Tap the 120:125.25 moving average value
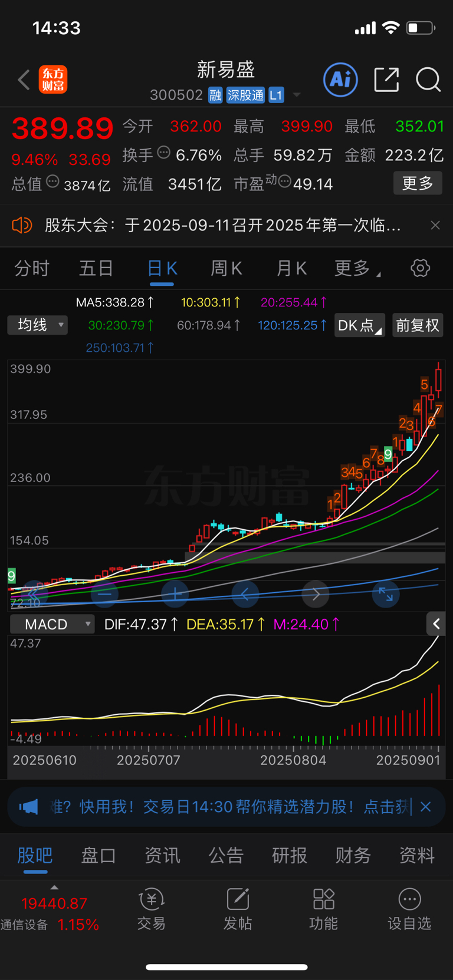The height and width of the screenshot is (980, 453). (x=293, y=325)
